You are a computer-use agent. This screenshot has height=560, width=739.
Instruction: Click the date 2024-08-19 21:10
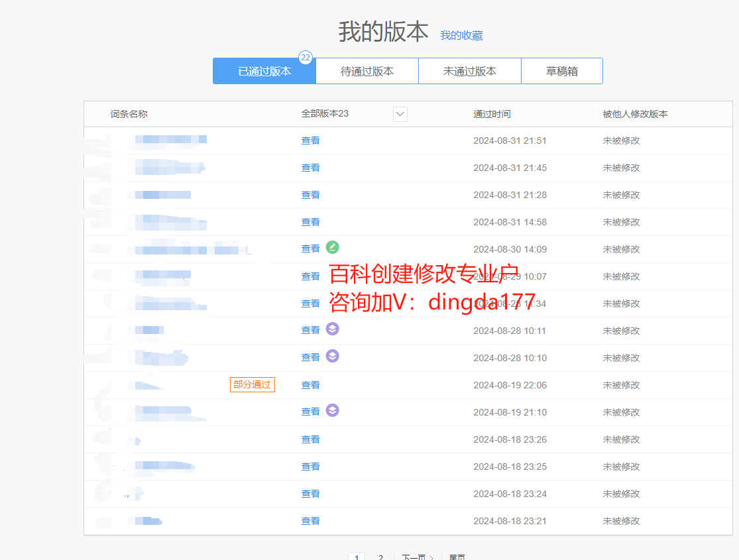[510, 412]
